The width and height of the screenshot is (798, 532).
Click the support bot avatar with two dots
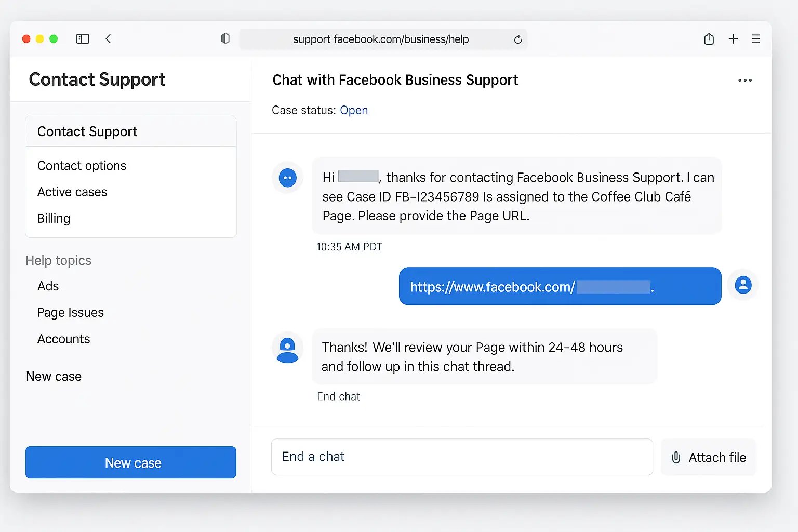tap(287, 178)
